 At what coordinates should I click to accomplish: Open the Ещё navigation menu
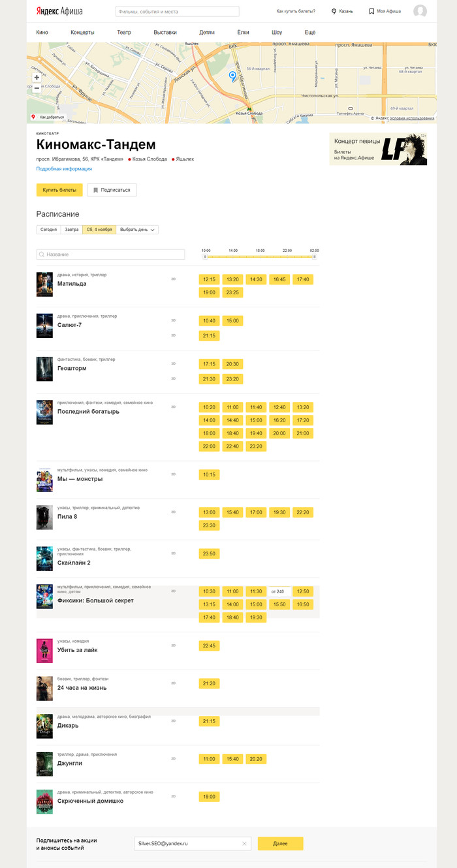(310, 32)
